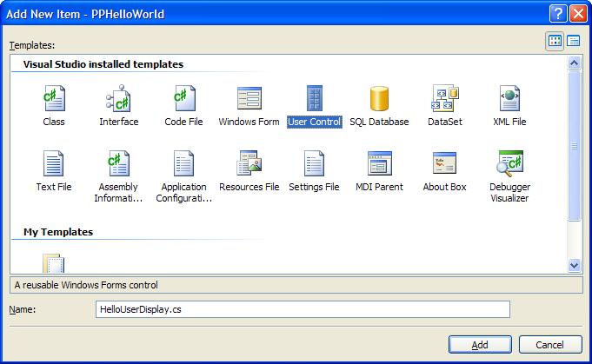Click the templates scrollbar up arrow

[x=574, y=63]
